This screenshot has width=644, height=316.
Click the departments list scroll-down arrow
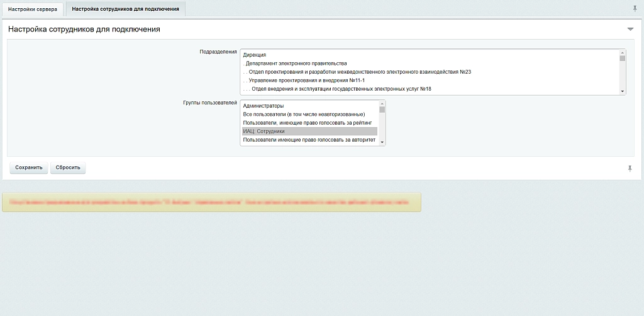point(622,91)
